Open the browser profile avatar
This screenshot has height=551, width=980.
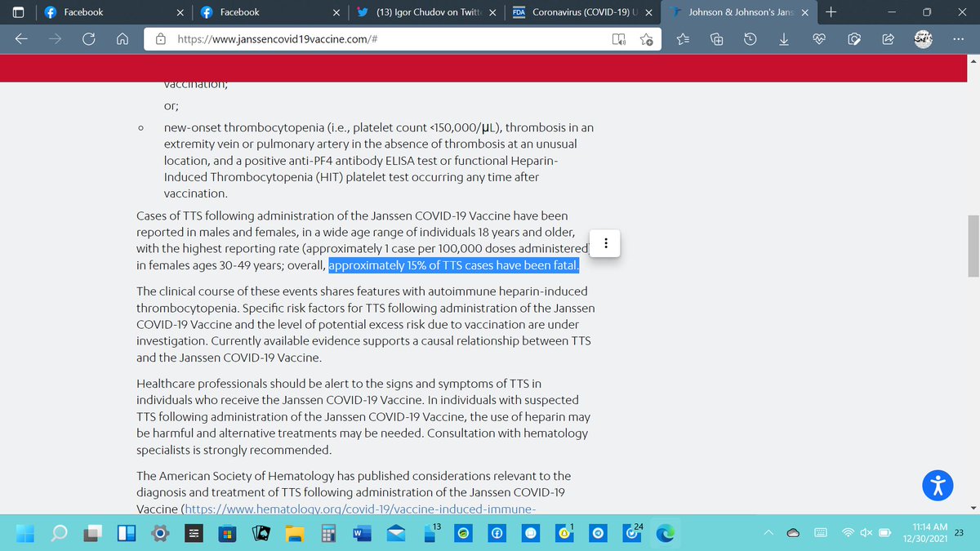(x=923, y=39)
